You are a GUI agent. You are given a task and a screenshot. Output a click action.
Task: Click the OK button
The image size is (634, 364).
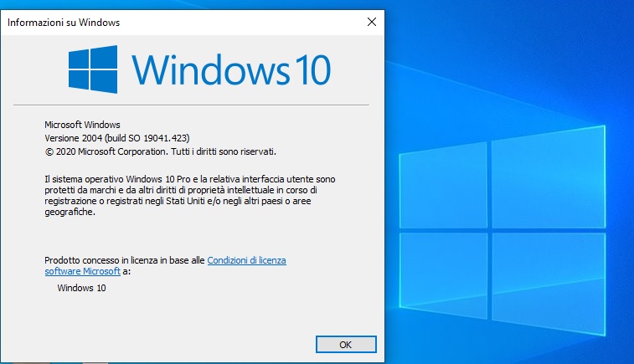(x=346, y=344)
